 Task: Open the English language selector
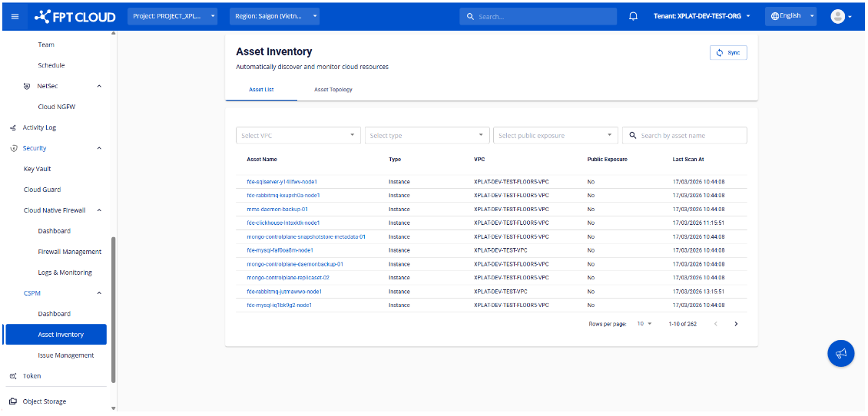790,16
